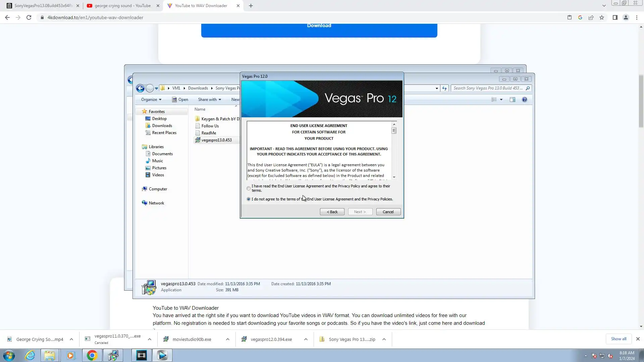Click the Back button in installer

332,212
